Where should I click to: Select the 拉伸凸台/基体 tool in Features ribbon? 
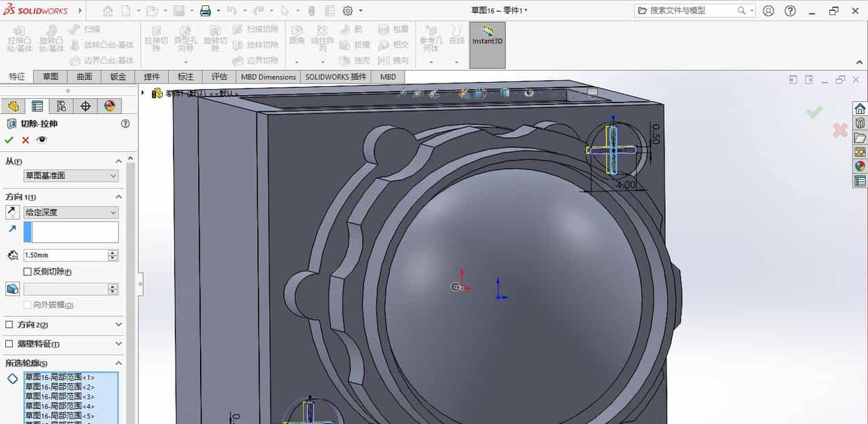point(19,39)
